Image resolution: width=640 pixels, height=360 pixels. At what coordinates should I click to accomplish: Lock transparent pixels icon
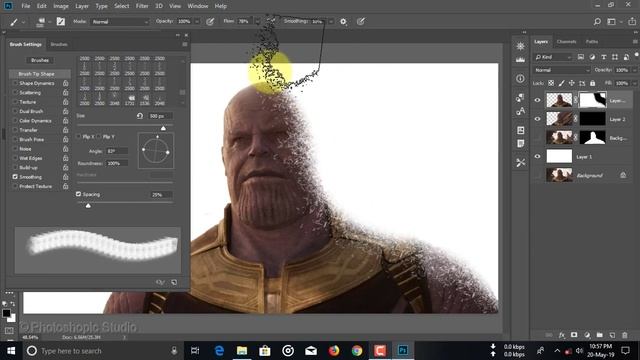click(x=551, y=83)
